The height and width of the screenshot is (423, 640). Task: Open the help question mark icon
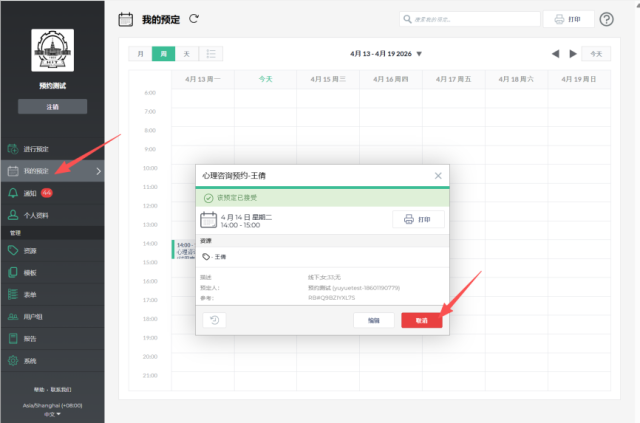click(606, 19)
